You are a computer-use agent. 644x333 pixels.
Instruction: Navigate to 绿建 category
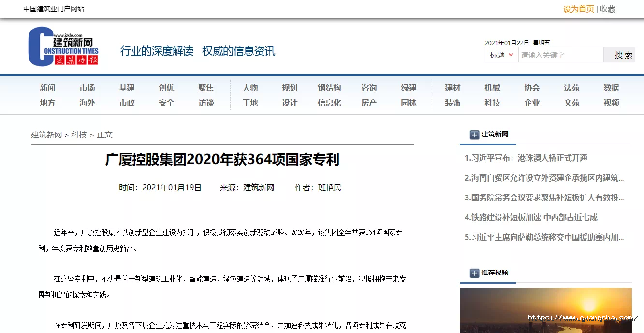point(409,88)
